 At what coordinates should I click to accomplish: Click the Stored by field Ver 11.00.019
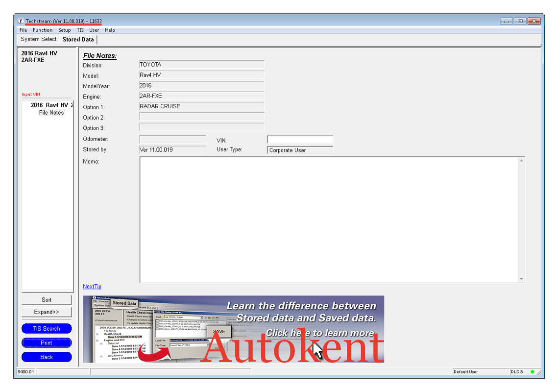[172, 150]
